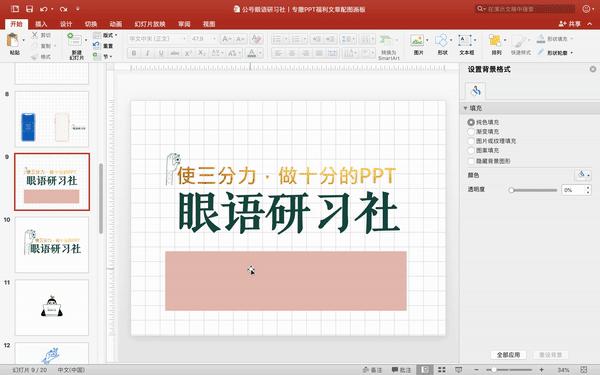Toggle Italic formatting button
This screenshot has width=600, height=375.
[147, 53]
